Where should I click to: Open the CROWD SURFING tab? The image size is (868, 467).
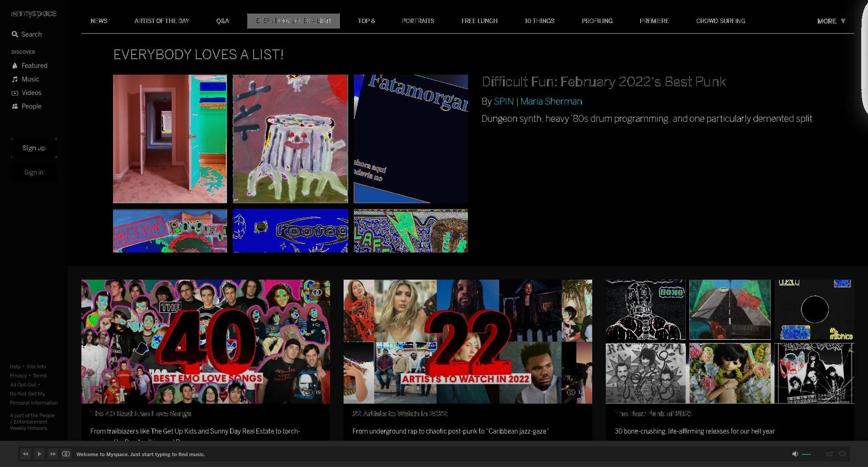tap(721, 21)
